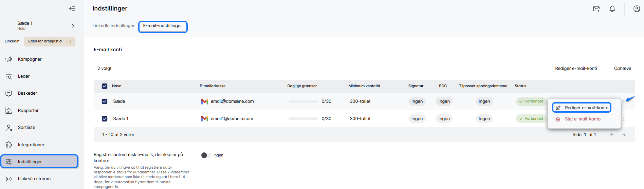
Task: Close three-dot menu on email@domæne.com row
Action: [624, 101]
